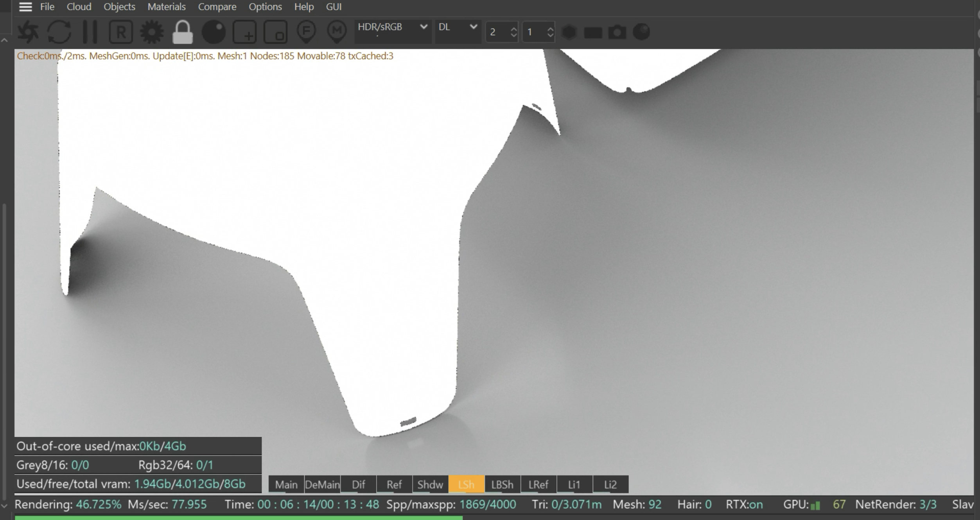Viewport: 980px width, 520px height.
Task: Click the Shdw pass button
Action: point(430,484)
